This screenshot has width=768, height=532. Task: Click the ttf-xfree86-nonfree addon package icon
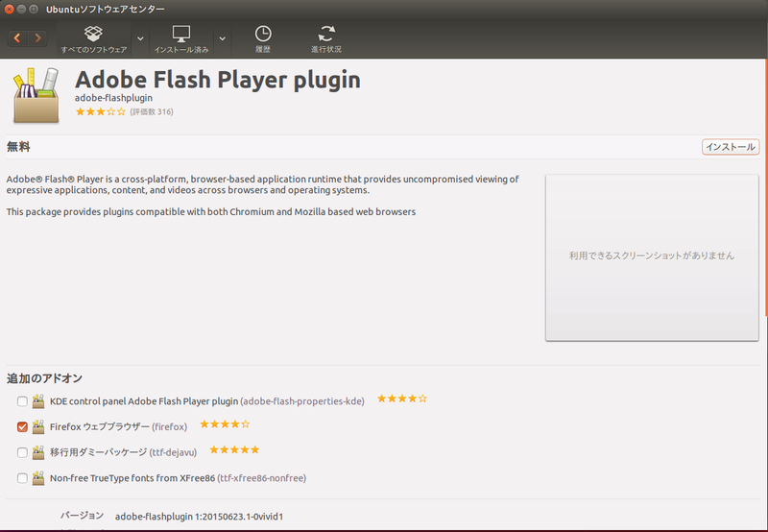point(38,478)
